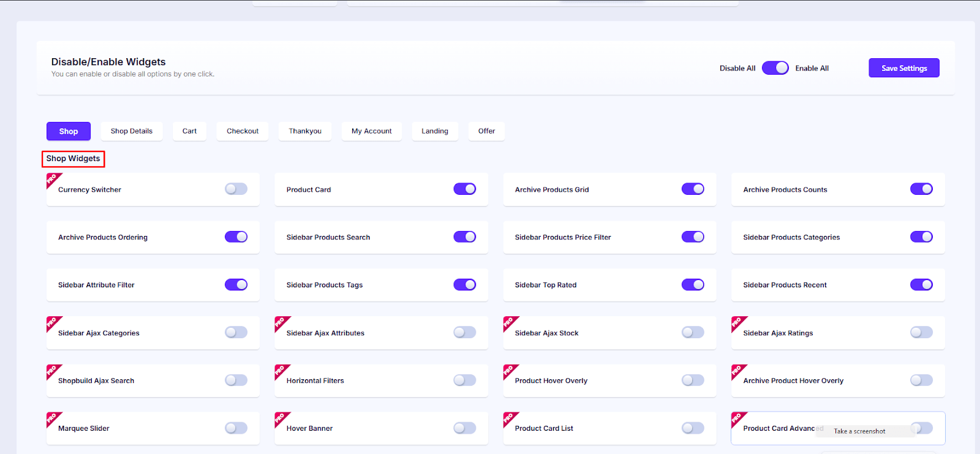980x454 pixels.
Task: Click the Enable All label
Action: click(812, 68)
